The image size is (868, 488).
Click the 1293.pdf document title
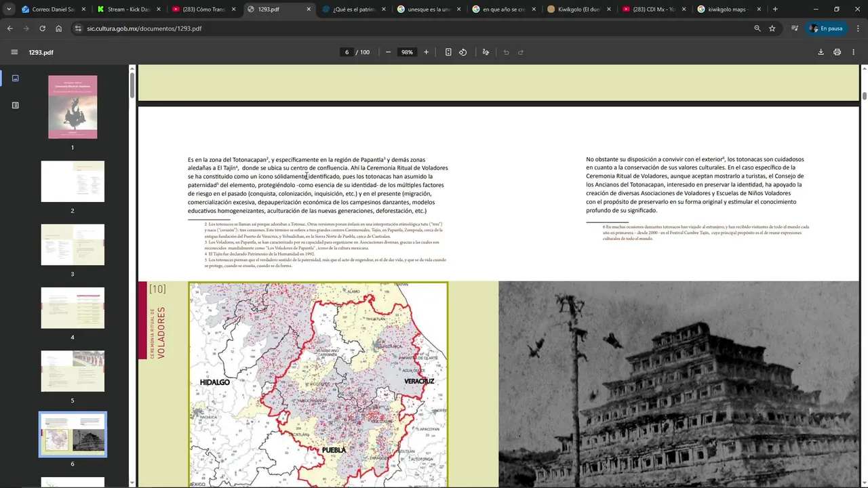(x=41, y=52)
